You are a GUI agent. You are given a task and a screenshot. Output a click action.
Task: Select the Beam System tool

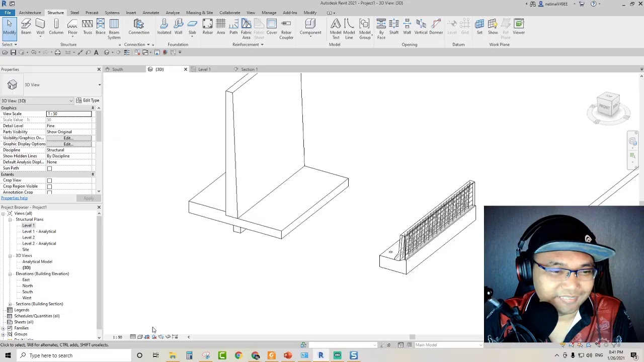114,29
